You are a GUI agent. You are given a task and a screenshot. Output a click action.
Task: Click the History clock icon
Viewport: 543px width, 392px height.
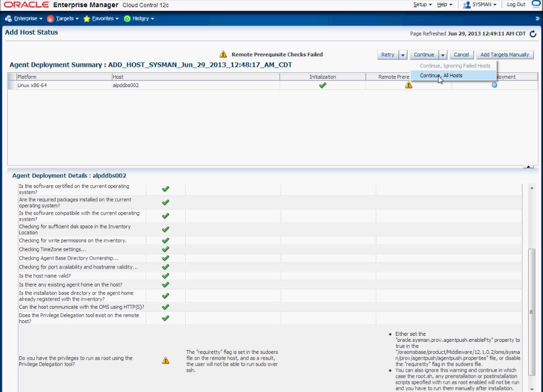click(127, 19)
